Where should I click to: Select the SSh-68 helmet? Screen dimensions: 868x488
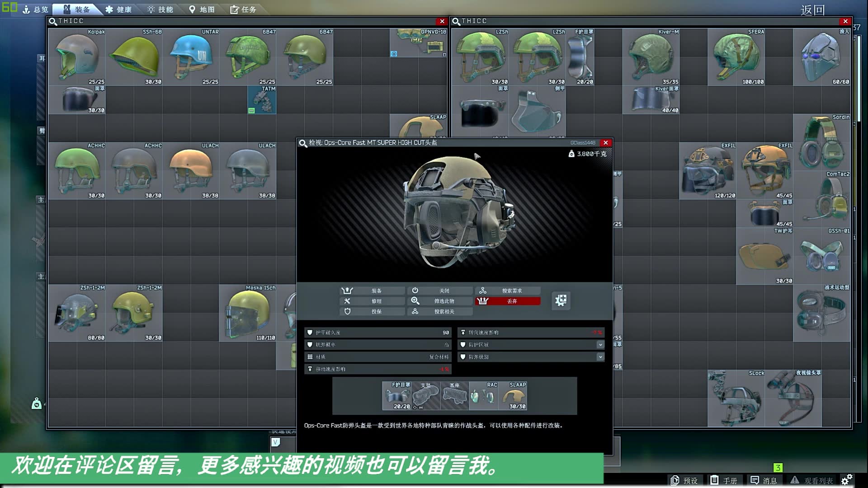[134, 57]
